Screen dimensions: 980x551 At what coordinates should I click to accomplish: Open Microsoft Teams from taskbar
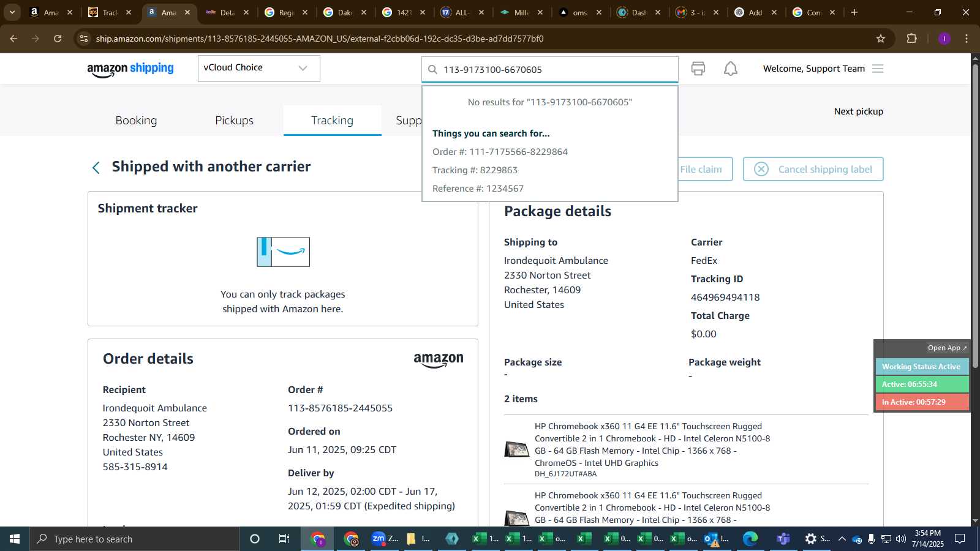tap(783, 539)
